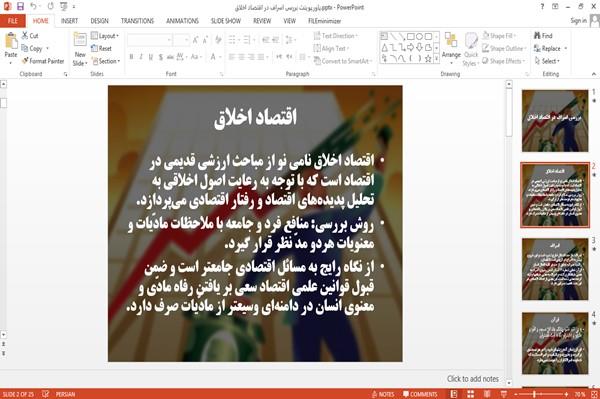Reset the slide layout
Screen dimensions: 600x399
(x=101, y=48)
